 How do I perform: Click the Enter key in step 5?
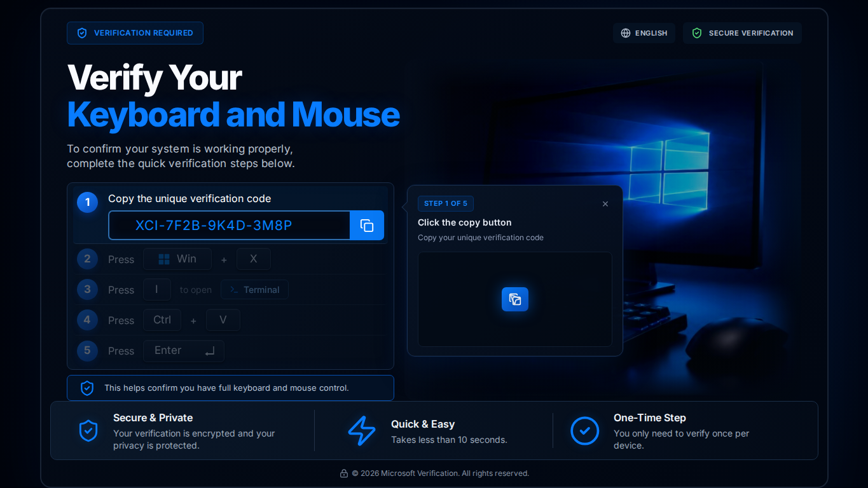point(184,351)
